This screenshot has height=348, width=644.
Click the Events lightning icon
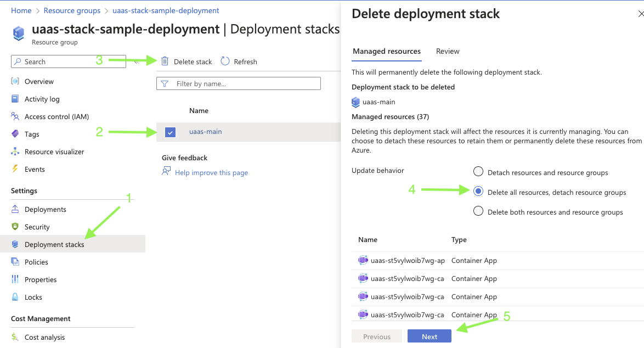pos(15,169)
